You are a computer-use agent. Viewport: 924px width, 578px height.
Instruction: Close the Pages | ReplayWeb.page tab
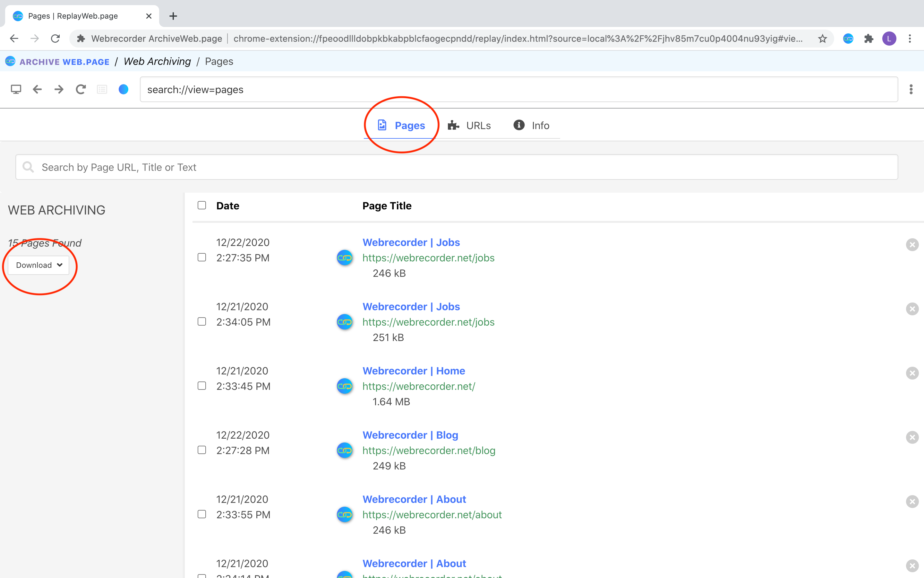coord(149,16)
